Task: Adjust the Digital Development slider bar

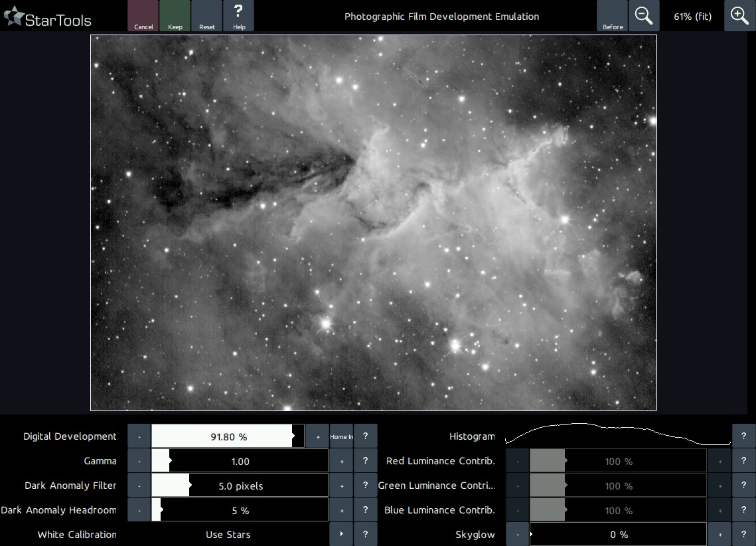Action: point(228,436)
